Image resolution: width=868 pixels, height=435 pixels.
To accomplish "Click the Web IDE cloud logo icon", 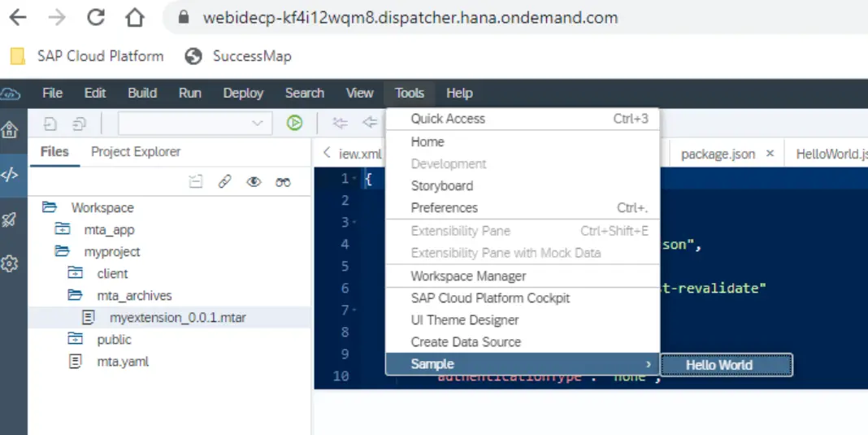I will click(10, 94).
